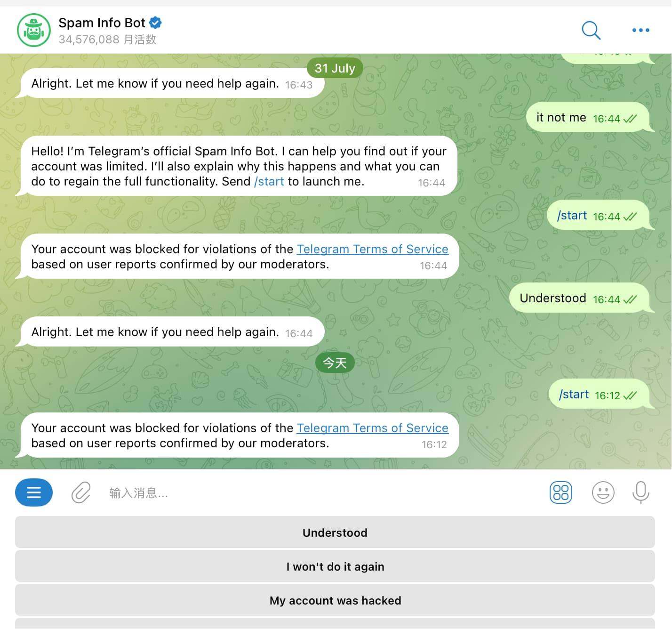Focus the message input field
Viewport: 672px width, 629px height.
coord(320,493)
